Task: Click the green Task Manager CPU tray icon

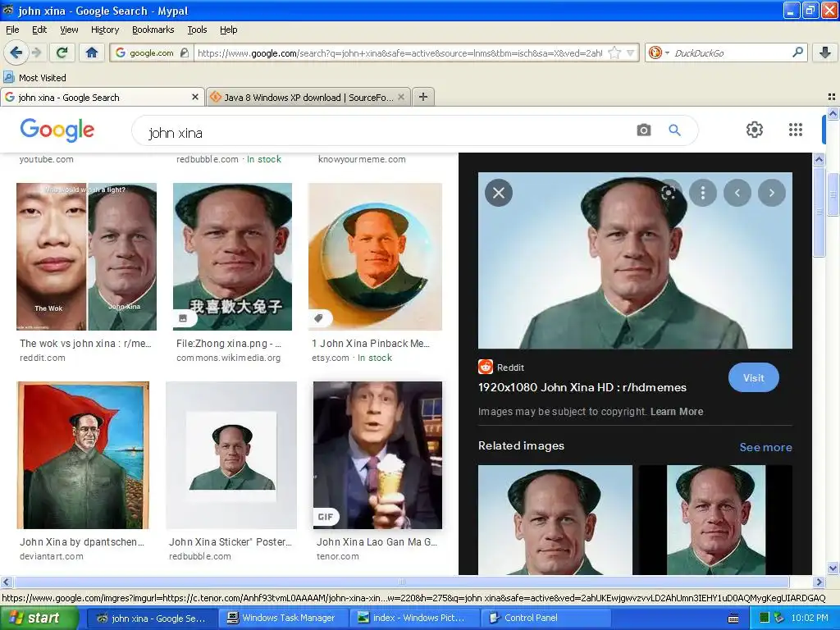Action: (765, 619)
